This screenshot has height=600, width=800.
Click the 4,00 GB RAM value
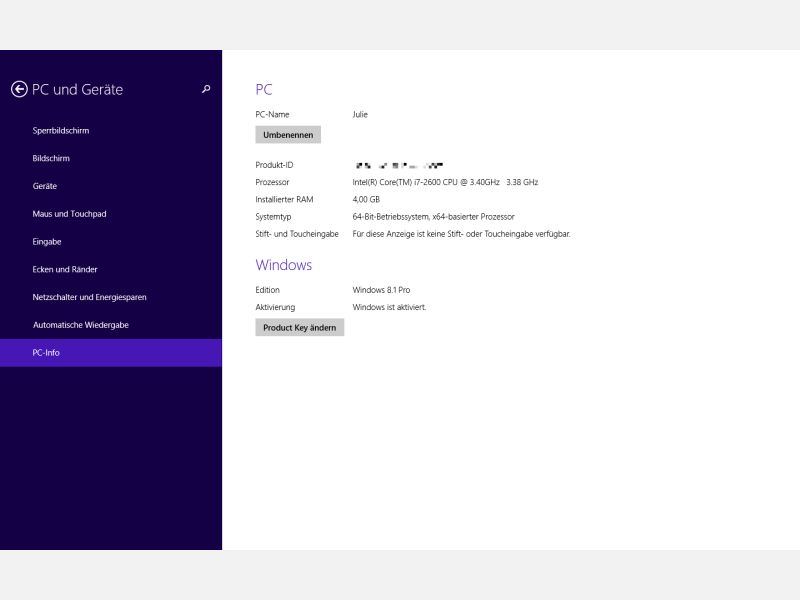pos(366,199)
